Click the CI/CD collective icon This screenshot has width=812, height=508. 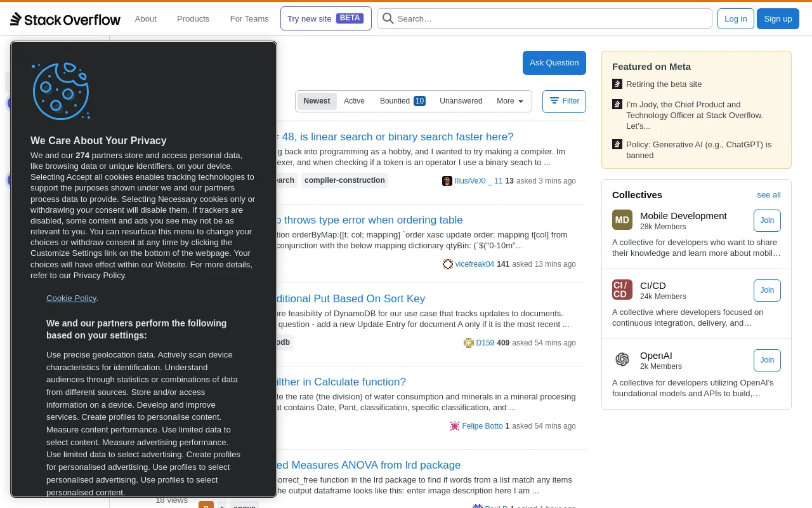coord(622,290)
